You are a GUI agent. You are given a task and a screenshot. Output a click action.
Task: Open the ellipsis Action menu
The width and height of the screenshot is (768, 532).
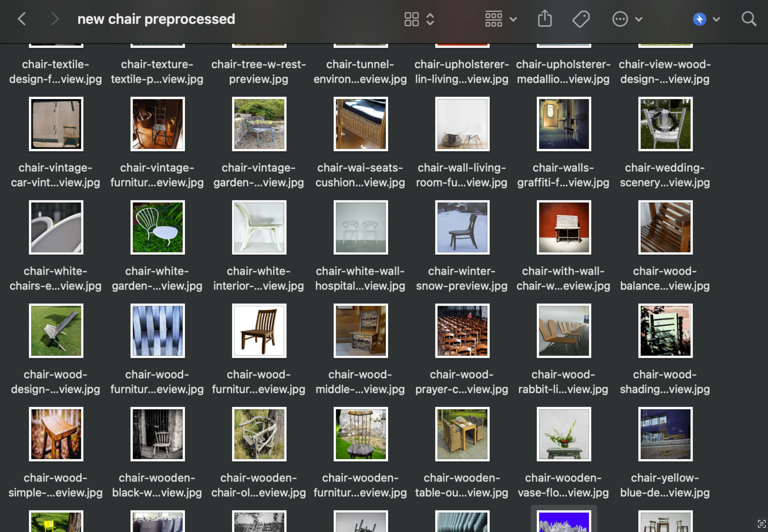[x=620, y=19]
